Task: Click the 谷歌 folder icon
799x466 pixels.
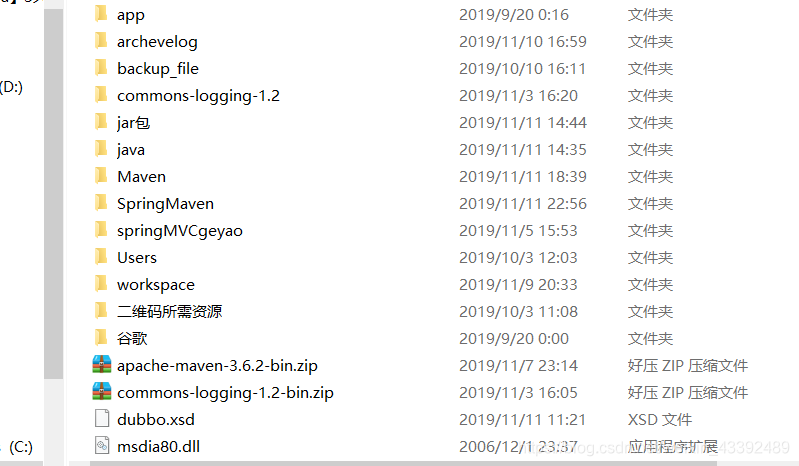Action: (101, 338)
